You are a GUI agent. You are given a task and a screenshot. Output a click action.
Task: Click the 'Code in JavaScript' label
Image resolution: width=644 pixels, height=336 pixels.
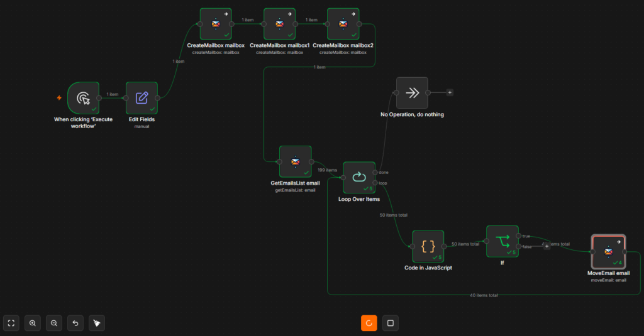pos(428,268)
